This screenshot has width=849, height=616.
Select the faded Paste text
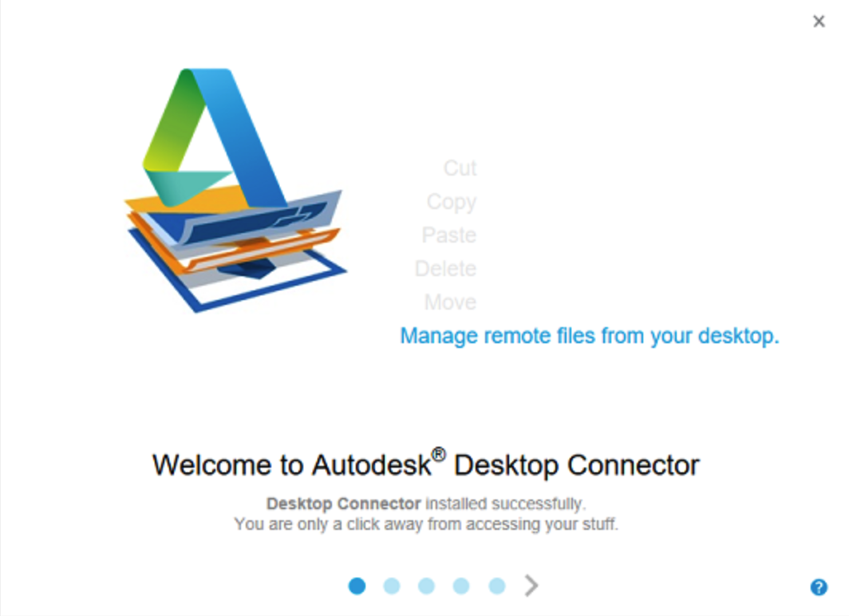click(449, 235)
